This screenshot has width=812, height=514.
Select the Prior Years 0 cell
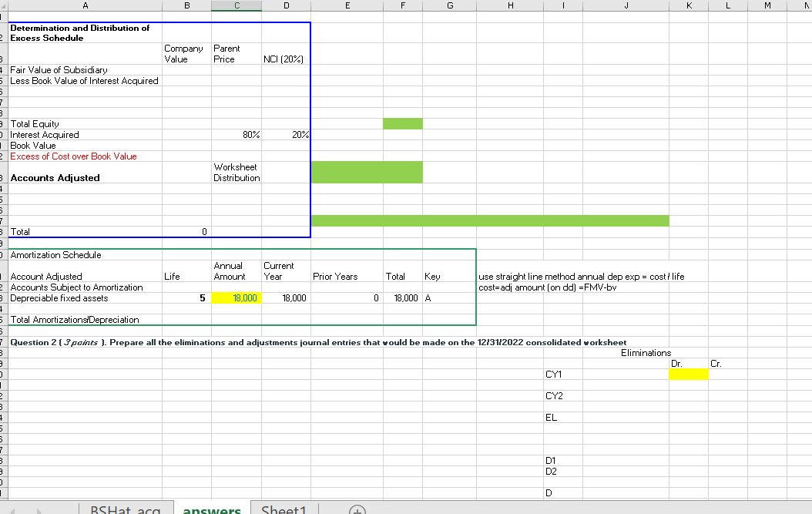(x=347, y=298)
